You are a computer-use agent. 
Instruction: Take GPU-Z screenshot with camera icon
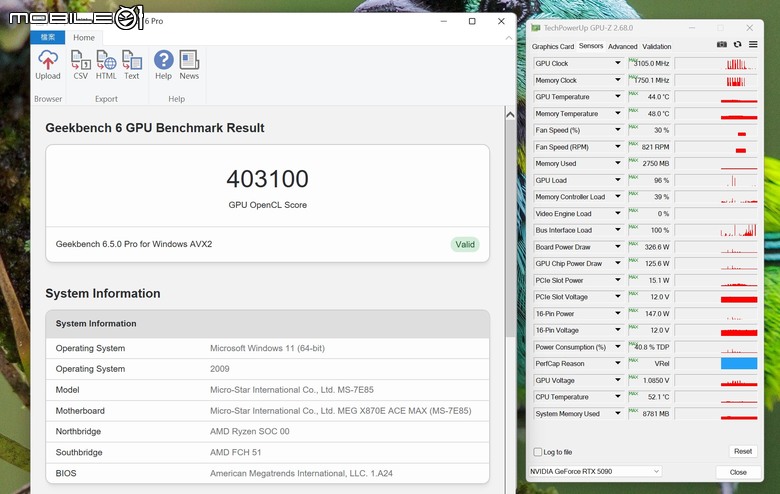pyautogui.click(x=722, y=44)
